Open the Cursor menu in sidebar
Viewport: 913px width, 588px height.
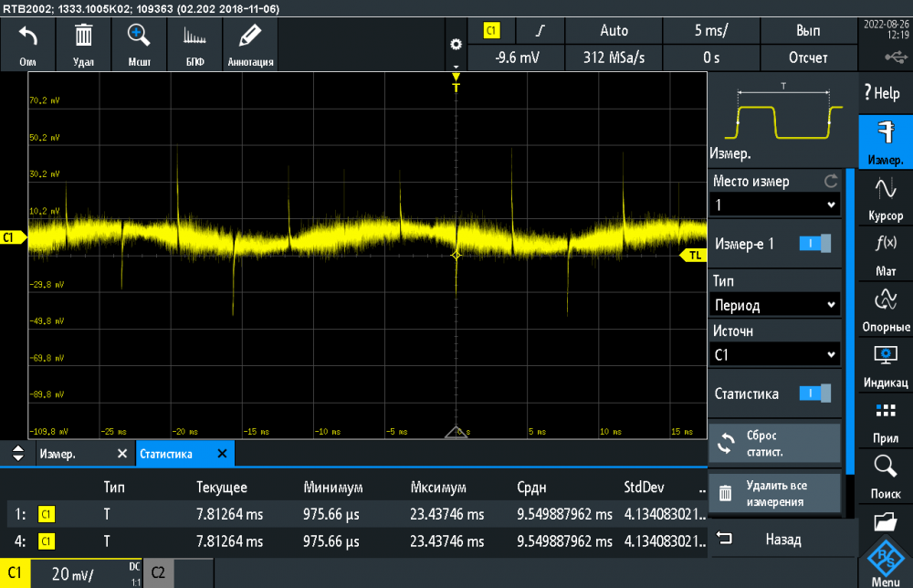click(886, 198)
